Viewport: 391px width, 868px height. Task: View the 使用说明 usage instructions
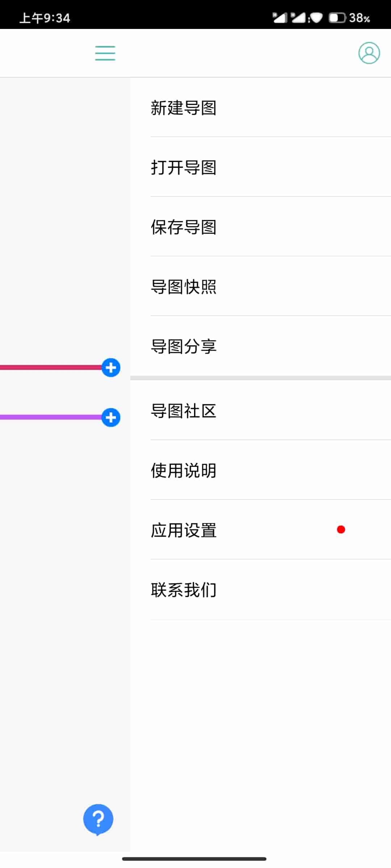(x=183, y=471)
